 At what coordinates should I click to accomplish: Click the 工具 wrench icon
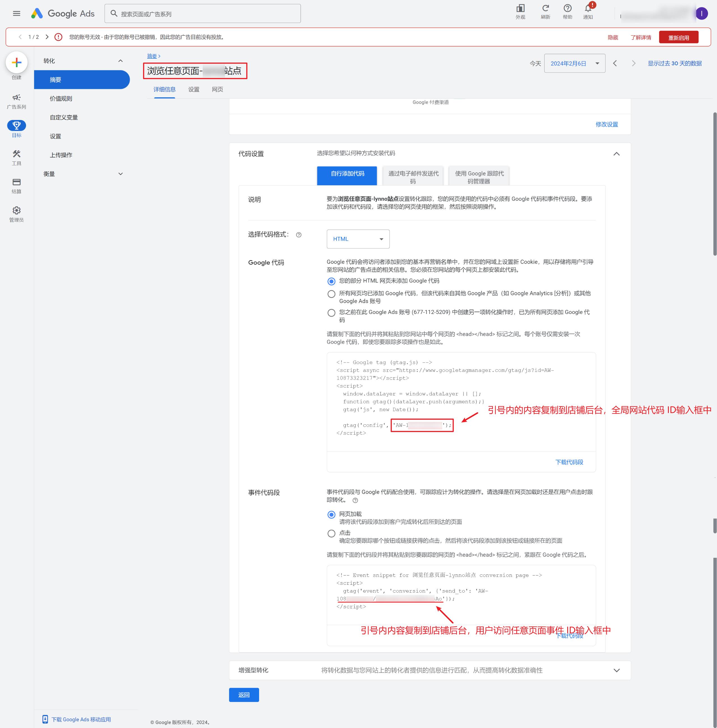(17, 154)
